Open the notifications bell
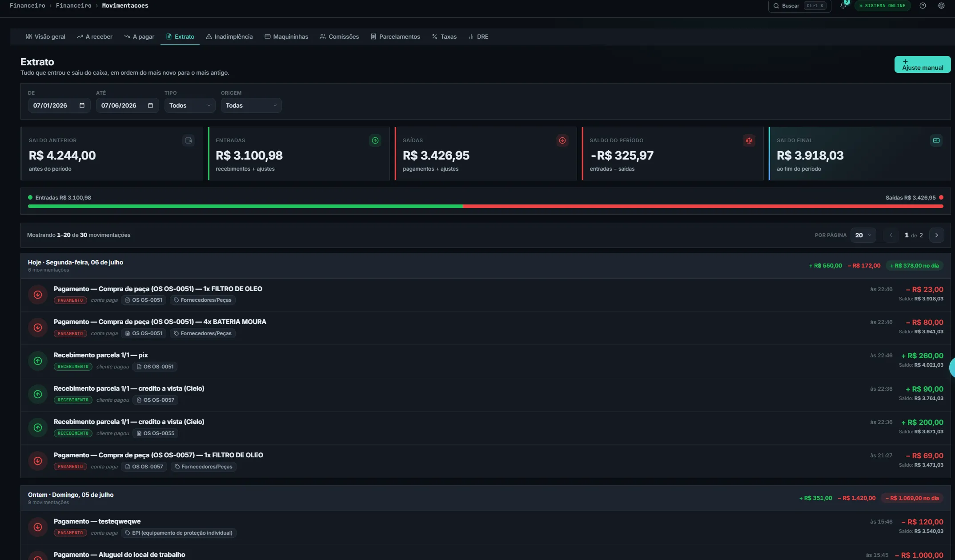This screenshot has height=560, width=955. click(843, 6)
